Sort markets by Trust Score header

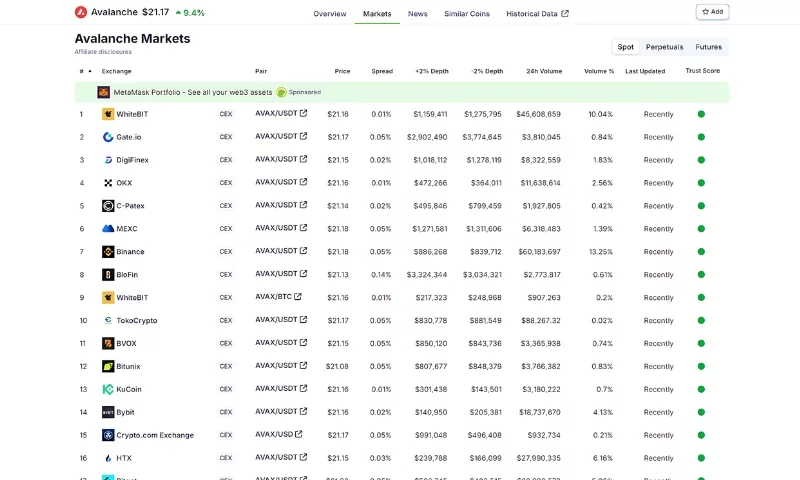pyautogui.click(x=702, y=71)
